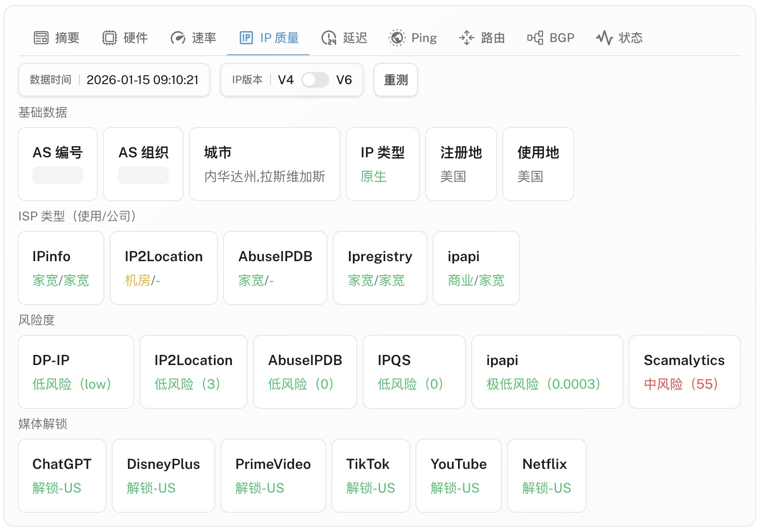Viewport: 761px width, 532px height.
Task: Click the ChatGPT unlock card
Action: point(62,475)
